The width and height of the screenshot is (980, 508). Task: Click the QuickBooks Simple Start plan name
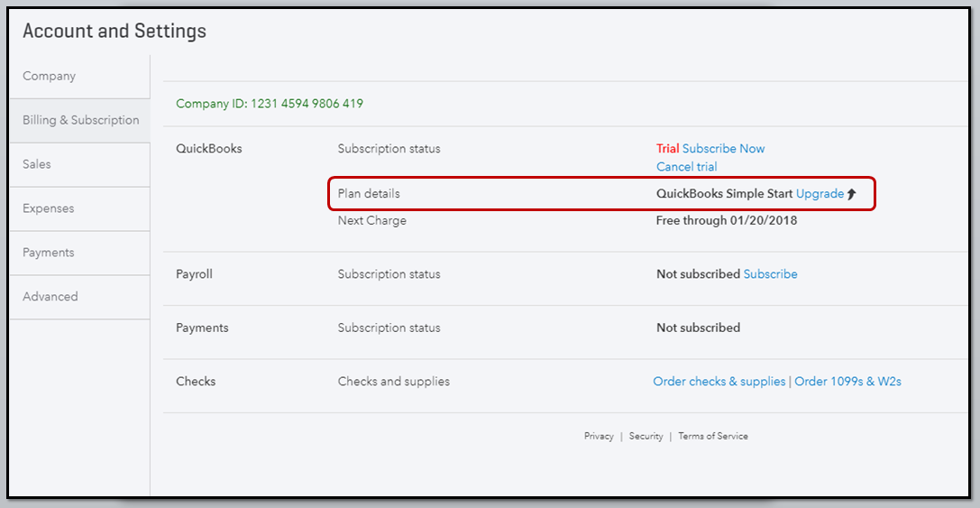click(x=724, y=194)
